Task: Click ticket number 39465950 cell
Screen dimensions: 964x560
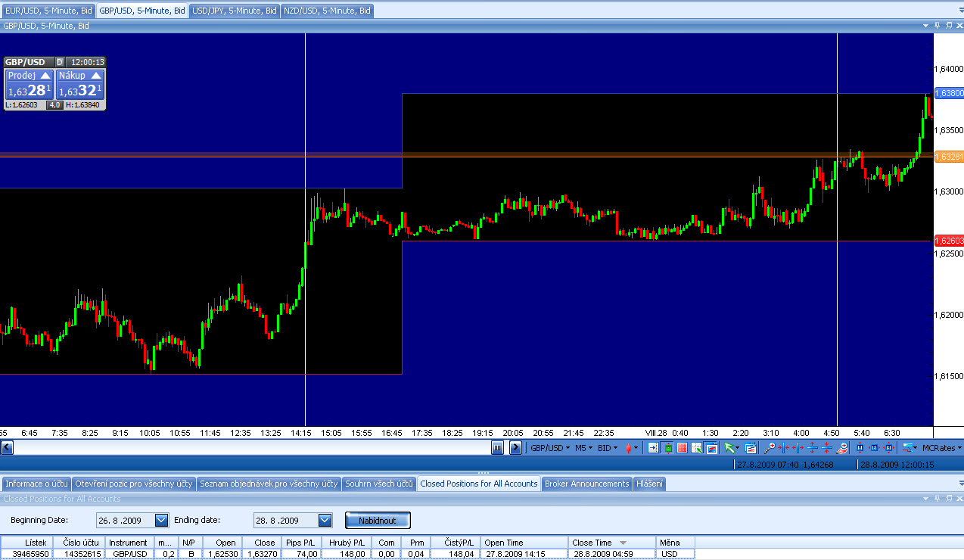Action: coord(26,554)
